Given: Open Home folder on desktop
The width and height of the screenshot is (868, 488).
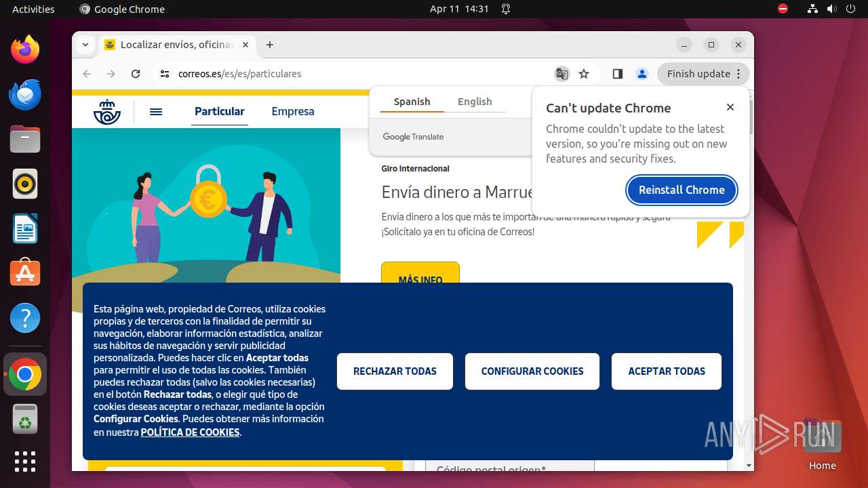Looking at the screenshot, I should point(822,445).
